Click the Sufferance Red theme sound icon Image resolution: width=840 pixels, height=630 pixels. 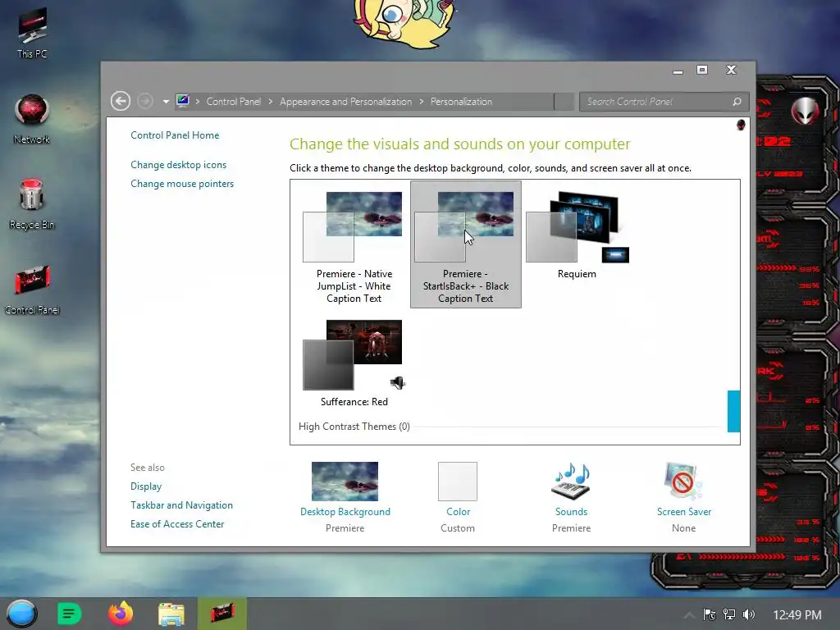(398, 383)
